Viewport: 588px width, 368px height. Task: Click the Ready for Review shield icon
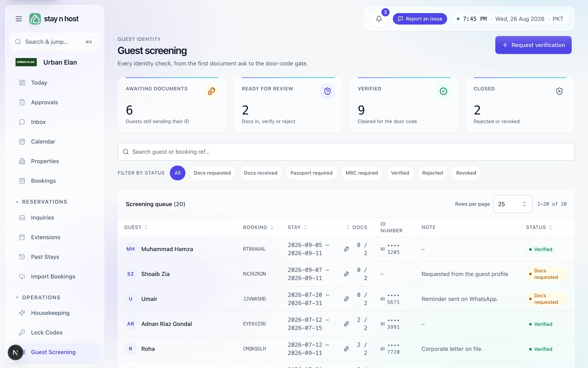327,91
